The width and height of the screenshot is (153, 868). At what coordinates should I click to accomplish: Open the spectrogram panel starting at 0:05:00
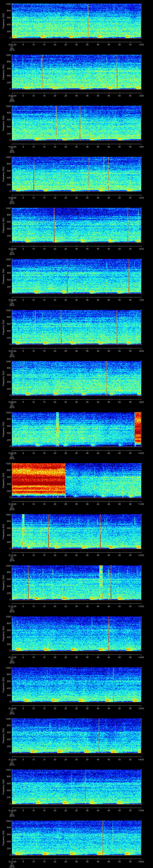coord(76,225)
